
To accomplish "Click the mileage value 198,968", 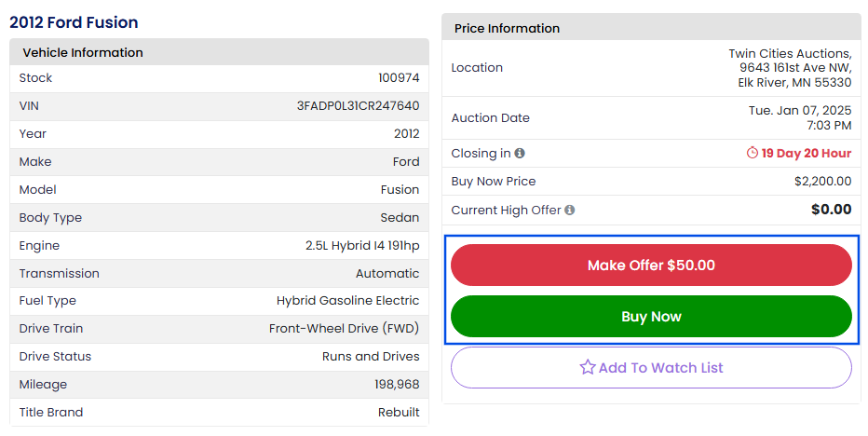I will [397, 385].
